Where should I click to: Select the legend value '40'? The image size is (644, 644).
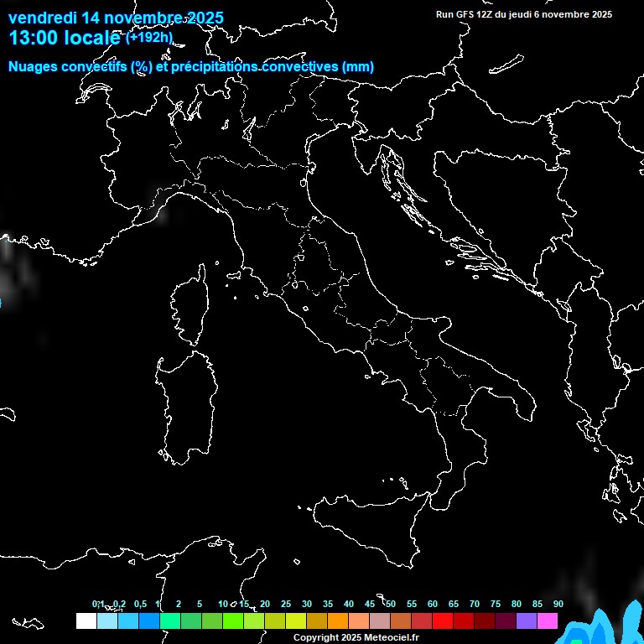pyautogui.click(x=349, y=604)
